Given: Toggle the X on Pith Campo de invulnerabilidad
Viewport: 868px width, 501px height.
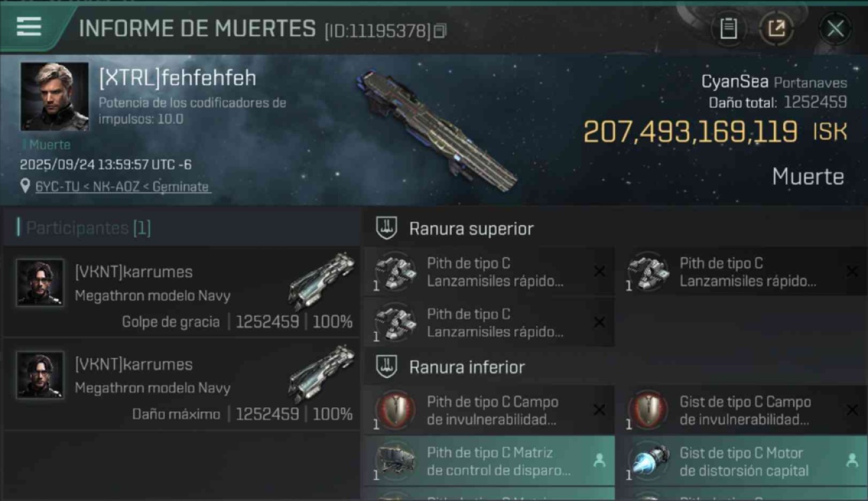Looking at the screenshot, I should click(x=600, y=410).
